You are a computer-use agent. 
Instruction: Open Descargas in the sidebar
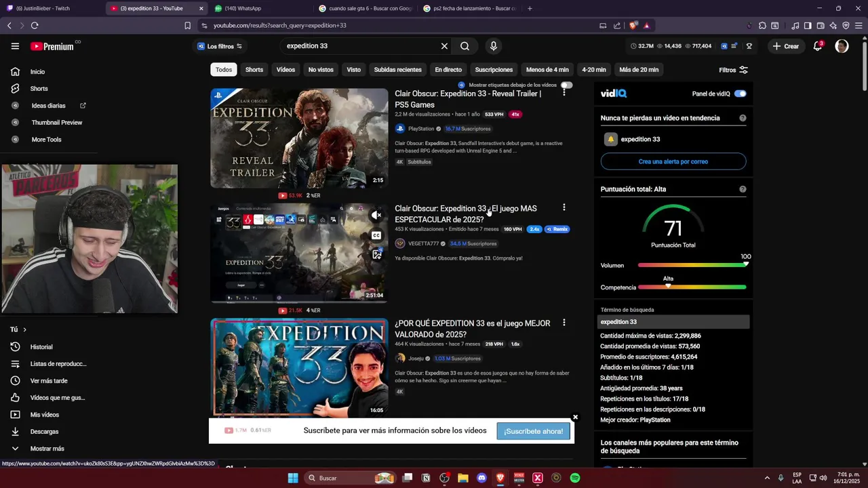pyautogui.click(x=44, y=432)
